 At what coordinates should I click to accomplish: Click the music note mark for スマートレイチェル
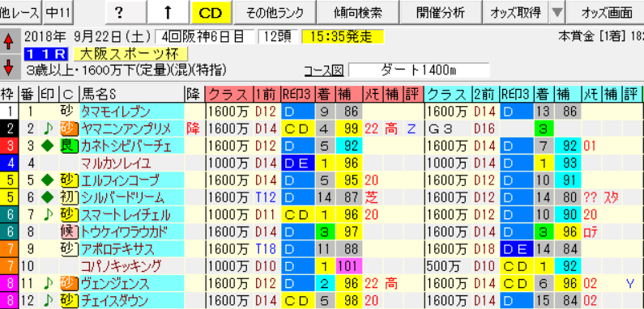coord(48,215)
